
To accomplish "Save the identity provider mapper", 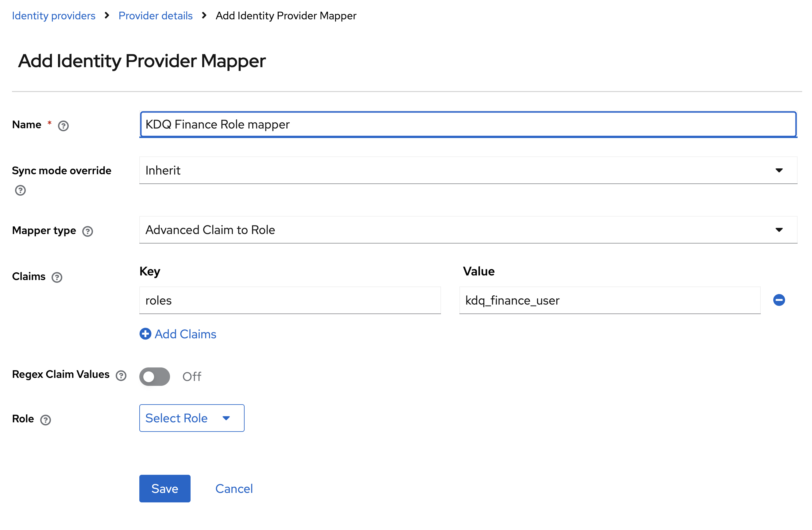I will pos(165,488).
